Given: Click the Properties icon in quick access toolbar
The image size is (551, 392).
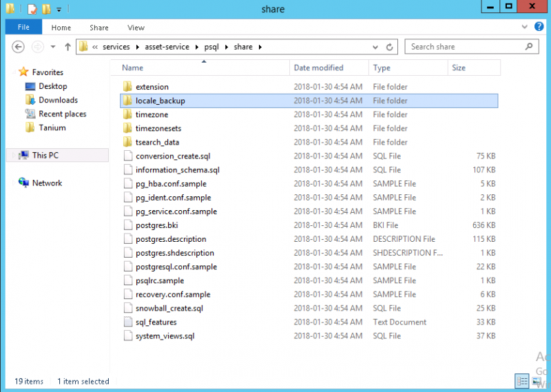Looking at the screenshot, I should pos(32,9).
